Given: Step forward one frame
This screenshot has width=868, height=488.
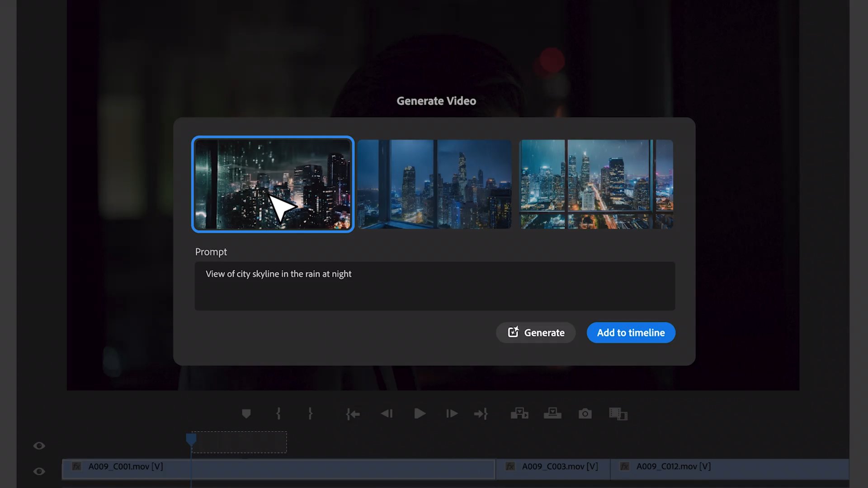Looking at the screenshot, I should (x=452, y=413).
